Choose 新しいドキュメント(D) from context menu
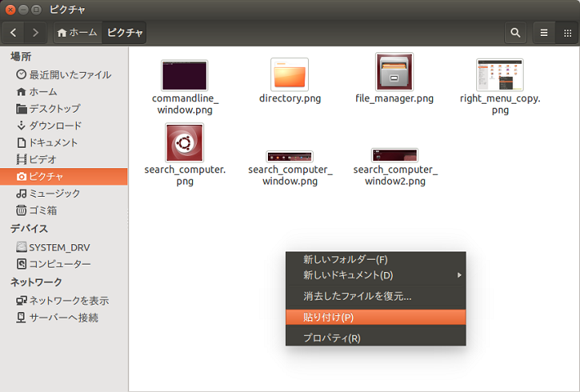This screenshot has height=392, width=580. [x=376, y=275]
